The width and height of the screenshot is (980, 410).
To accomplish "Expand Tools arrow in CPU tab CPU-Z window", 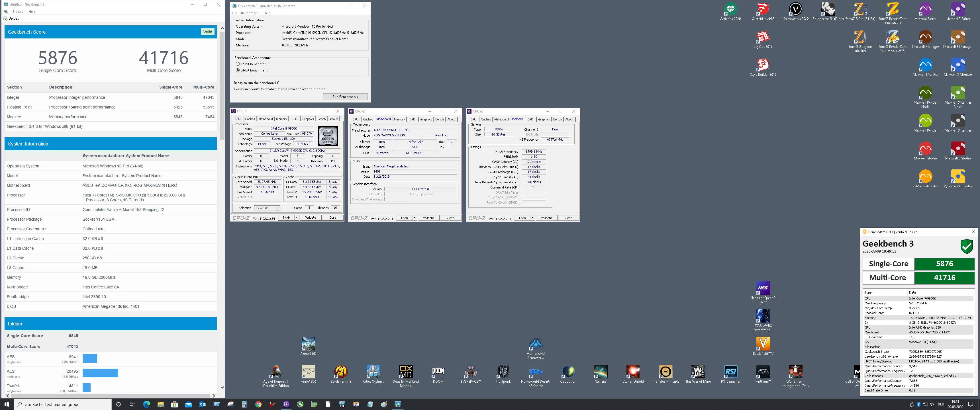I will [x=296, y=218].
